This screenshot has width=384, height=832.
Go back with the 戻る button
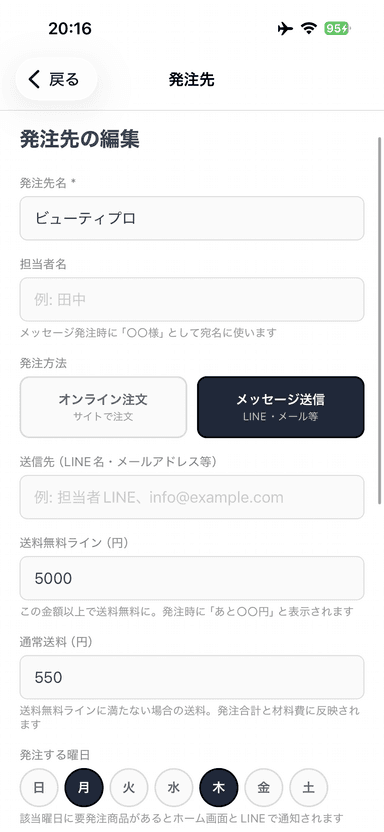click(56, 80)
